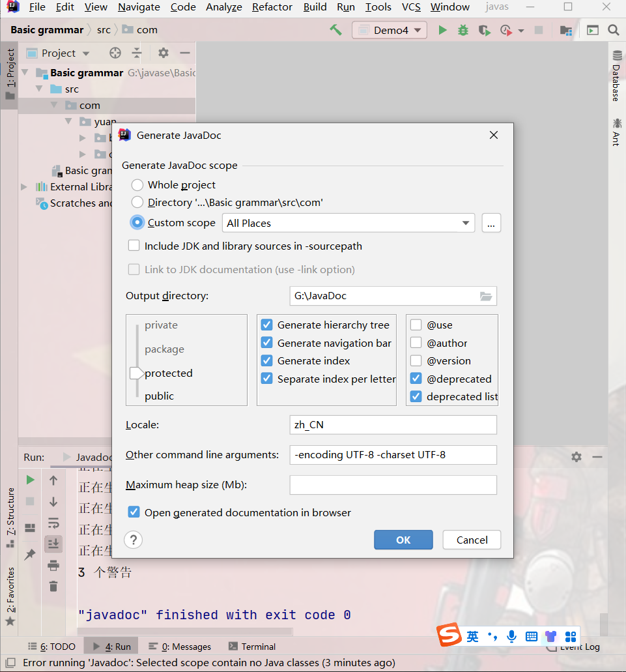Open Demo4 run configuration dropdown
Screen dimensions: 626x672
(x=390, y=30)
